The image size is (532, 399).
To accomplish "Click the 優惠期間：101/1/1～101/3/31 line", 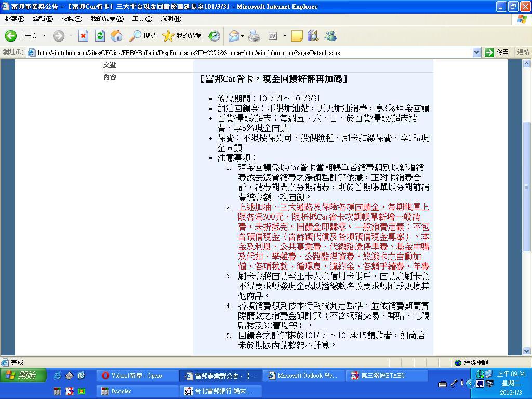I will coord(269,98).
